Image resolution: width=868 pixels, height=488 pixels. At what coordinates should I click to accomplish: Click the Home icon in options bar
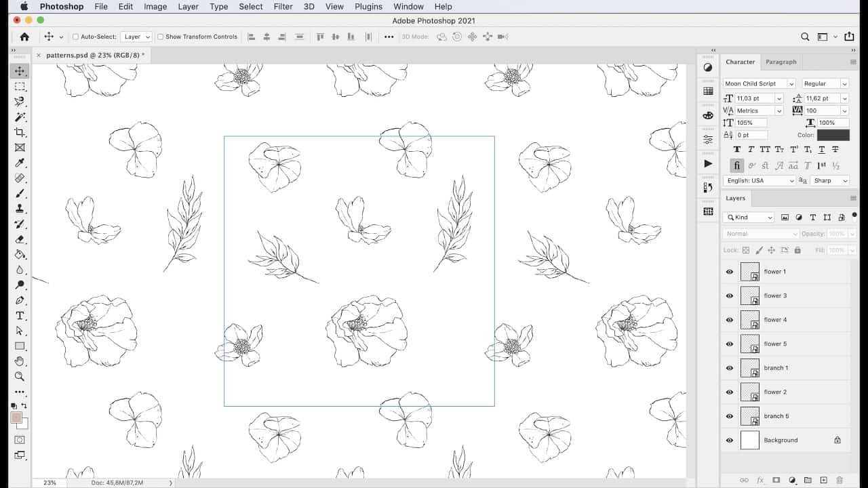click(x=24, y=37)
